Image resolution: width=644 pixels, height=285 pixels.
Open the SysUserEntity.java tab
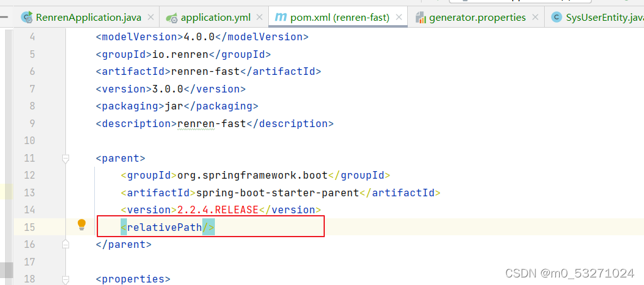pos(595,17)
